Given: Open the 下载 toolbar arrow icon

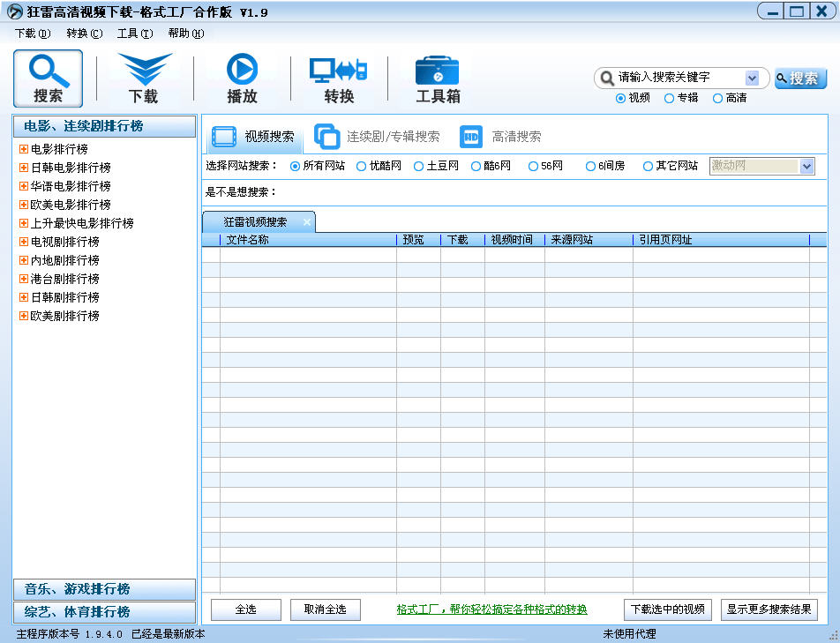Looking at the screenshot, I should [x=145, y=79].
